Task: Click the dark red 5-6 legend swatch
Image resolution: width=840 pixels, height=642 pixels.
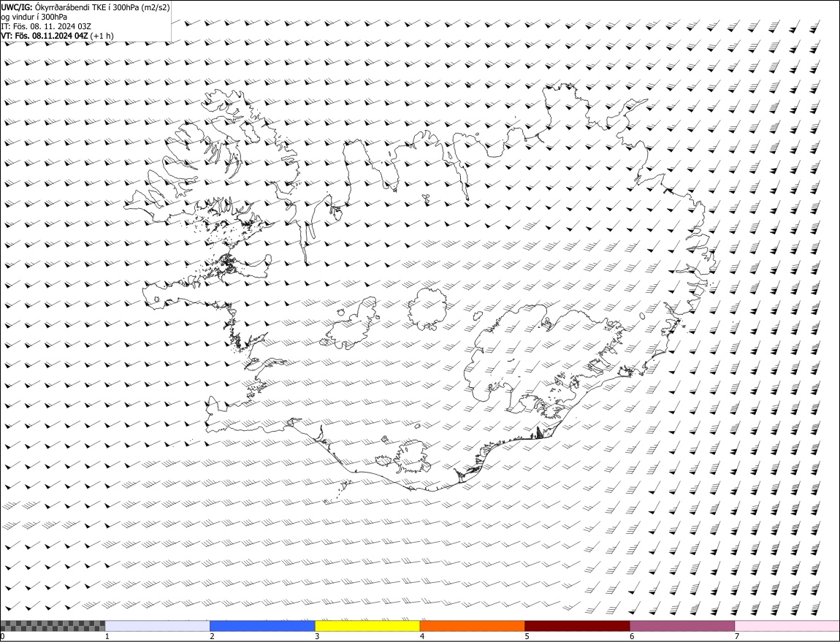Action: (578, 626)
